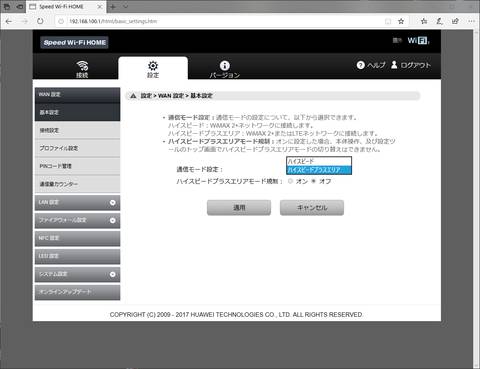The height and width of the screenshot is (369, 480).
Task: Click the tabs you've set aside icon
Action: [7, 7]
